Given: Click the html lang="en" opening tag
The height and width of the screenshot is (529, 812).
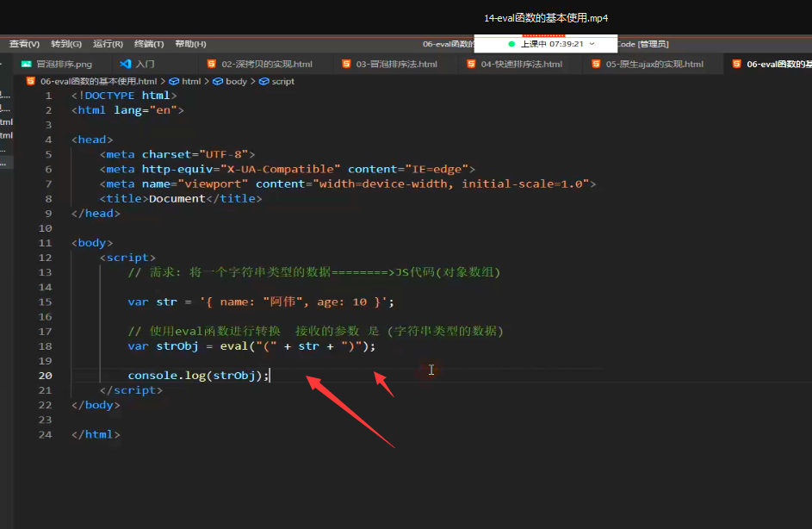Looking at the screenshot, I should point(128,109).
